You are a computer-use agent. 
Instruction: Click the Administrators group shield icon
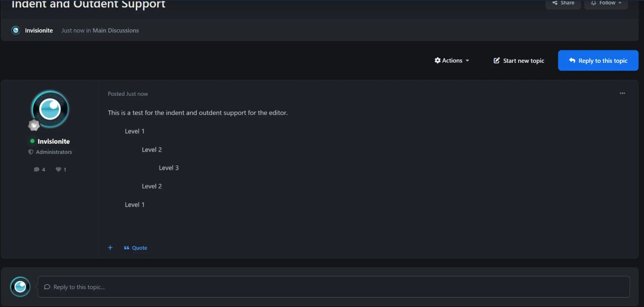click(x=31, y=152)
